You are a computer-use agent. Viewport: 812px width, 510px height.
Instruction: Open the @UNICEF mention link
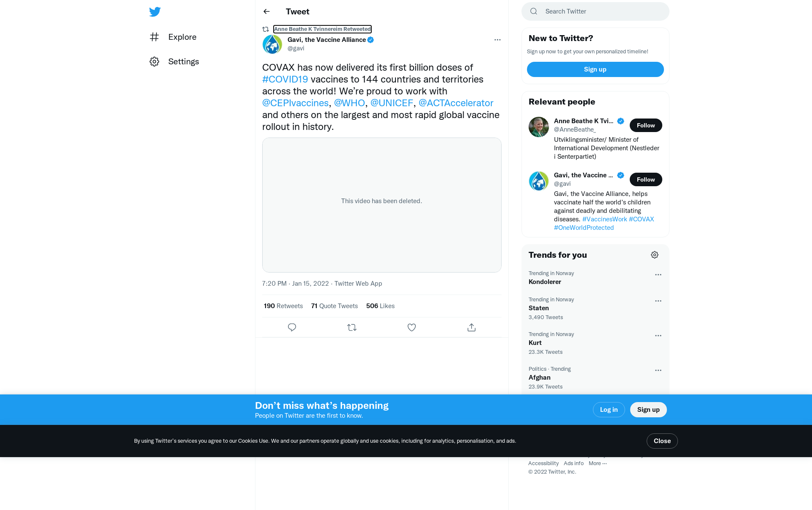392,103
